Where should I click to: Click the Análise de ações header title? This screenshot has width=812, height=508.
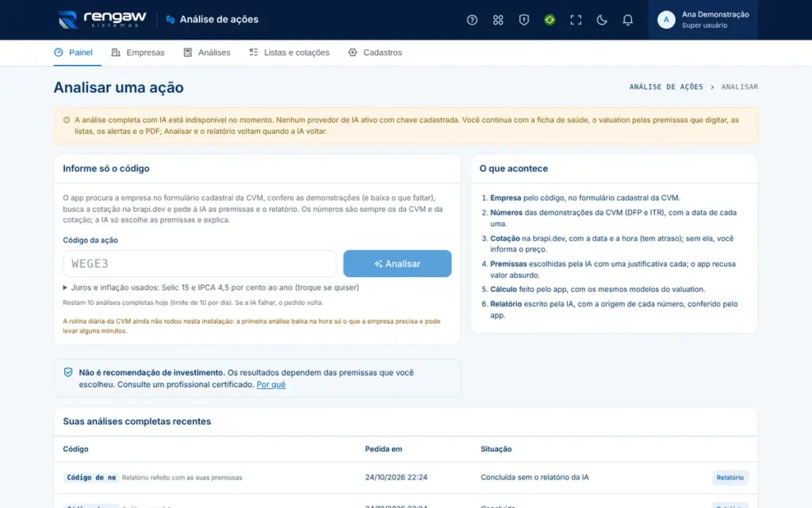(219, 19)
